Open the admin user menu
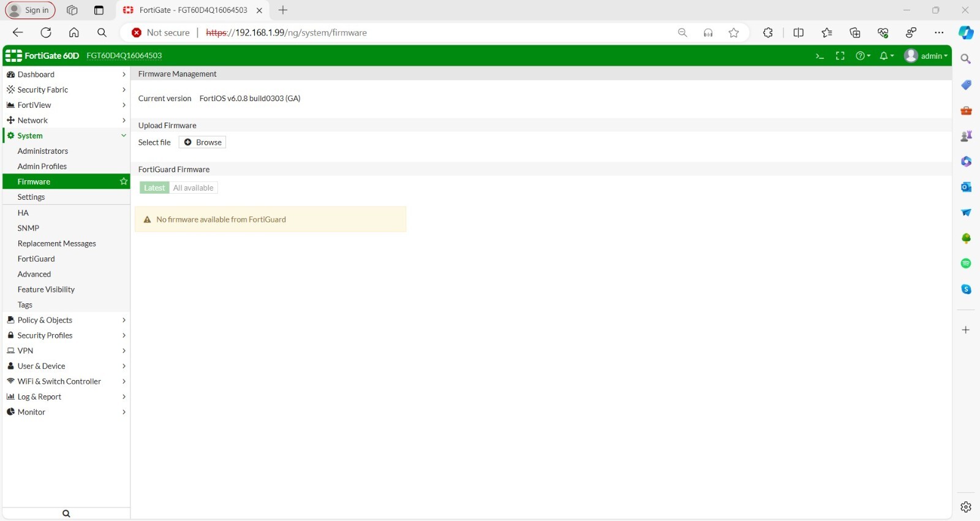980x521 pixels. (x=926, y=56)
